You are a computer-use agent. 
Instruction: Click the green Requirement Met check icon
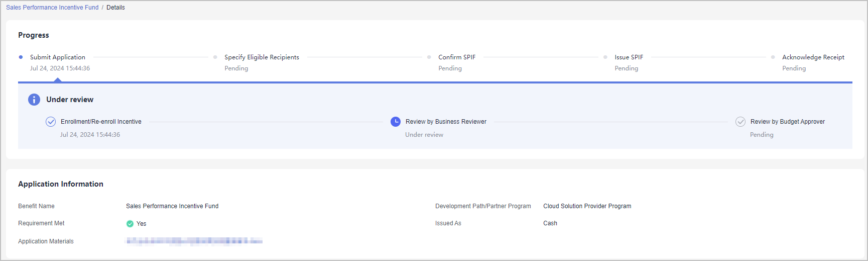tap(130, 224)
